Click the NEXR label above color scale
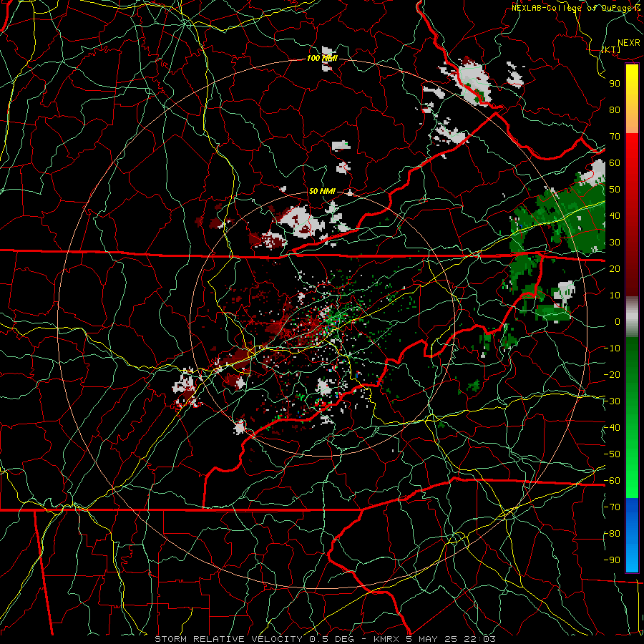Viewport: 644px width, 644px height. pyautogui.click(x=628, y=43)
